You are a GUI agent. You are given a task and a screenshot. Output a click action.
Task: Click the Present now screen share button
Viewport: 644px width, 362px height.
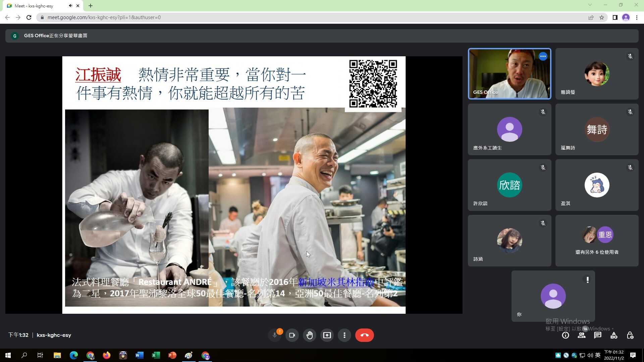[327, 335]
